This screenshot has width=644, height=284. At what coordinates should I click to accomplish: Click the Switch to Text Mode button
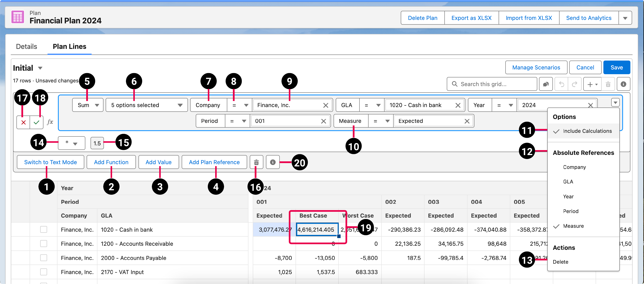tap(50, 162)
